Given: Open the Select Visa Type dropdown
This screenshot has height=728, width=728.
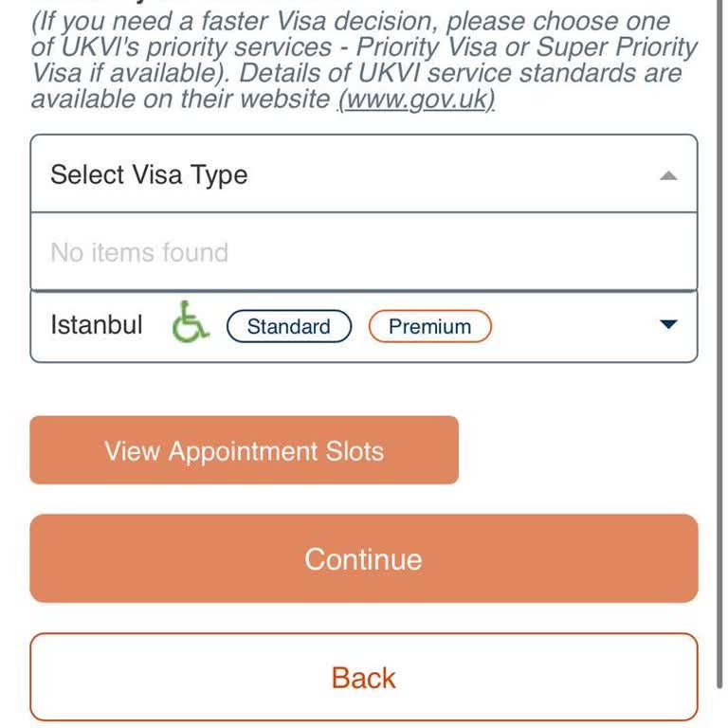Looking at the screenshot, I should [x=364, y=174].
